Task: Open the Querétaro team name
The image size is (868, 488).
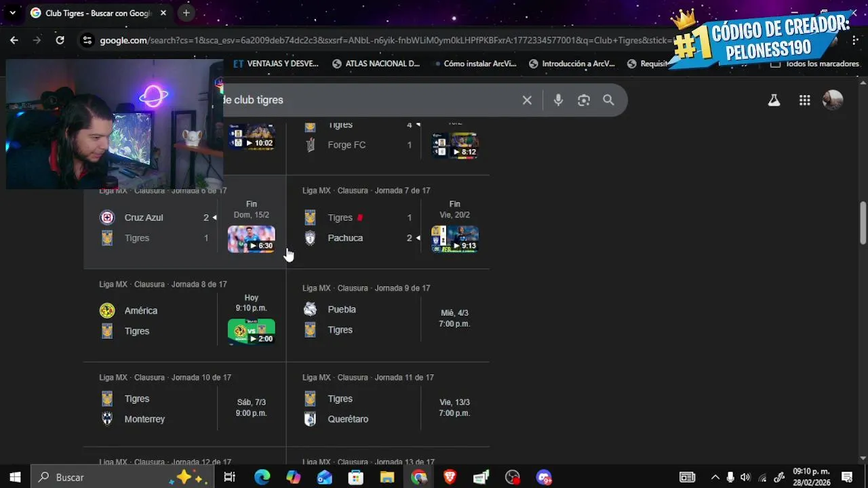Action: 348,419
